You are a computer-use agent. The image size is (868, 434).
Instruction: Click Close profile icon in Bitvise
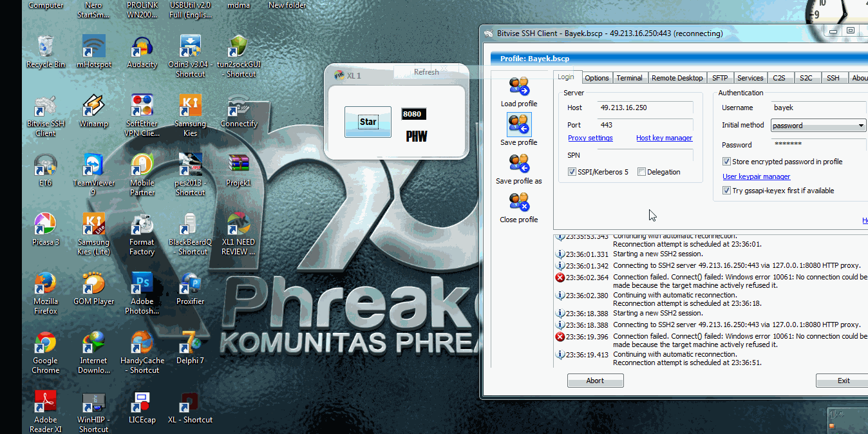coord(519,202)
